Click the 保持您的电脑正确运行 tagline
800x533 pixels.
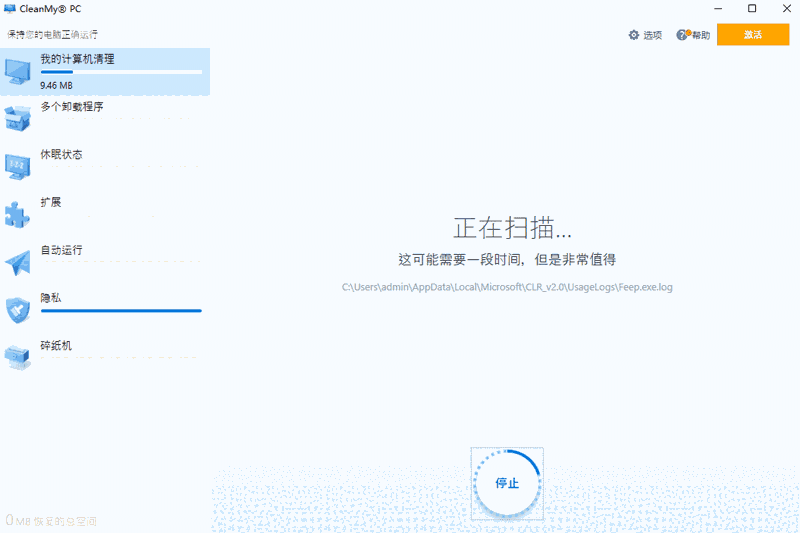(53, 35)
